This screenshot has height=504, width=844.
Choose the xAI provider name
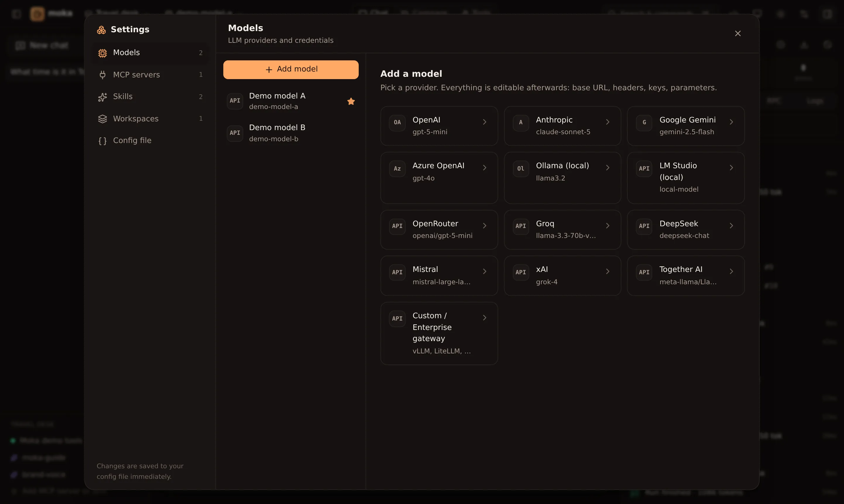pos(542,270)
